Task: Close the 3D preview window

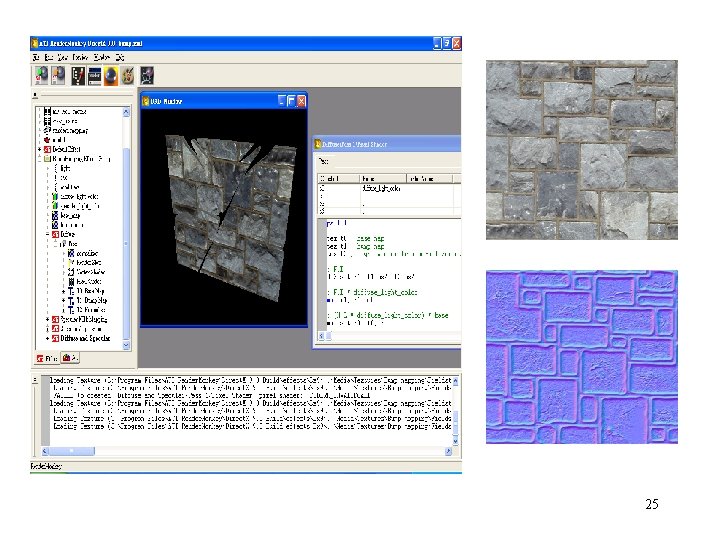Action: point(301,101)
